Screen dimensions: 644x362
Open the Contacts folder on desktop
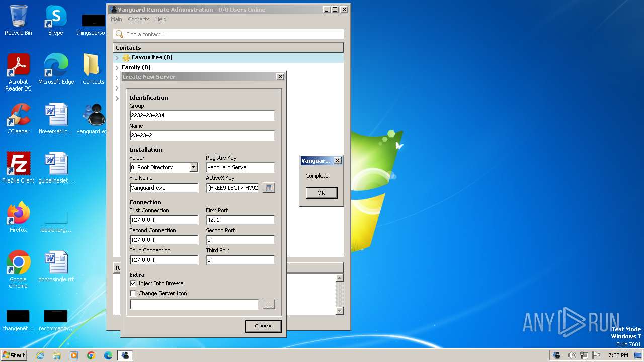pos(93,69)
